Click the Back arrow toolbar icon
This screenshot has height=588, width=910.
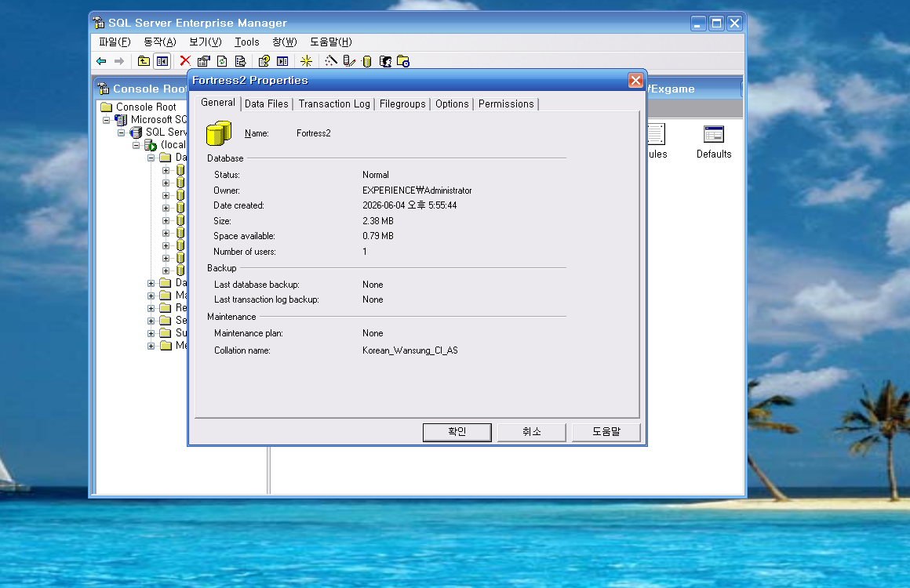(x=101, y=61)
